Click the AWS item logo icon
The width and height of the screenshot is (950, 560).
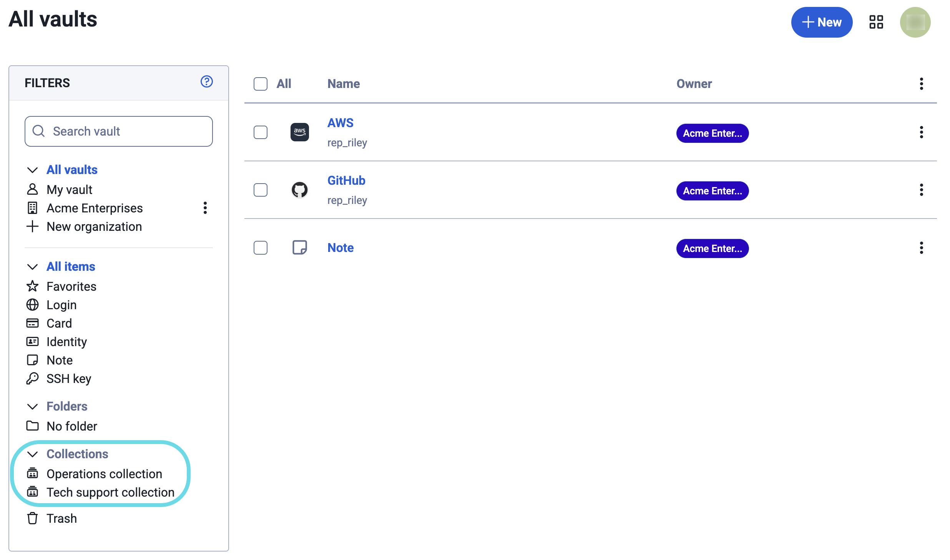299,132
